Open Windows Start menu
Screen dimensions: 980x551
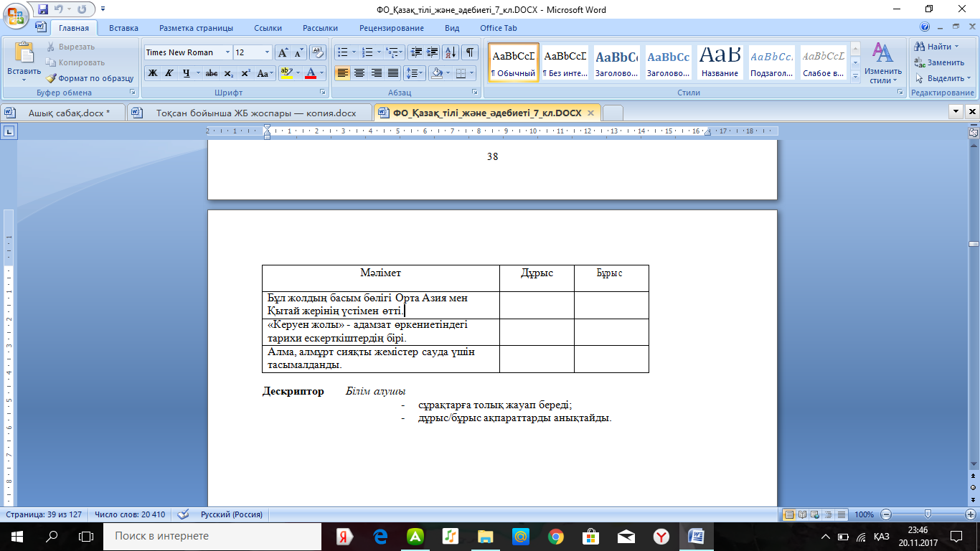click(17, 536)
